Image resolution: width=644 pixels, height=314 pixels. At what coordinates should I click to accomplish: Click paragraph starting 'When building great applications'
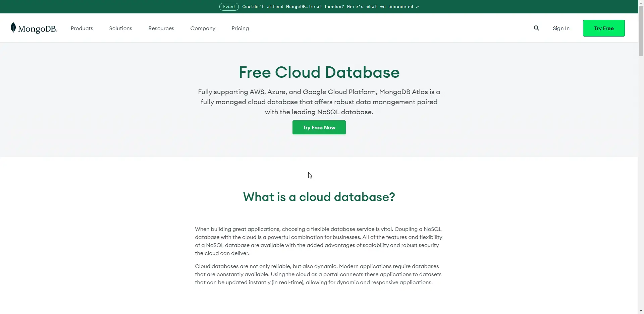(x=319, y=241)
